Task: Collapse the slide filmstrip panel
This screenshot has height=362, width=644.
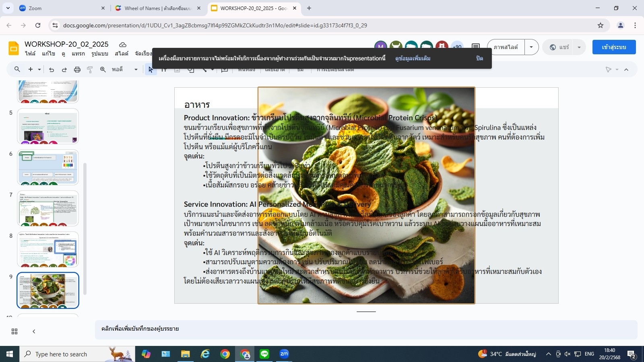Action: (34, 331)
